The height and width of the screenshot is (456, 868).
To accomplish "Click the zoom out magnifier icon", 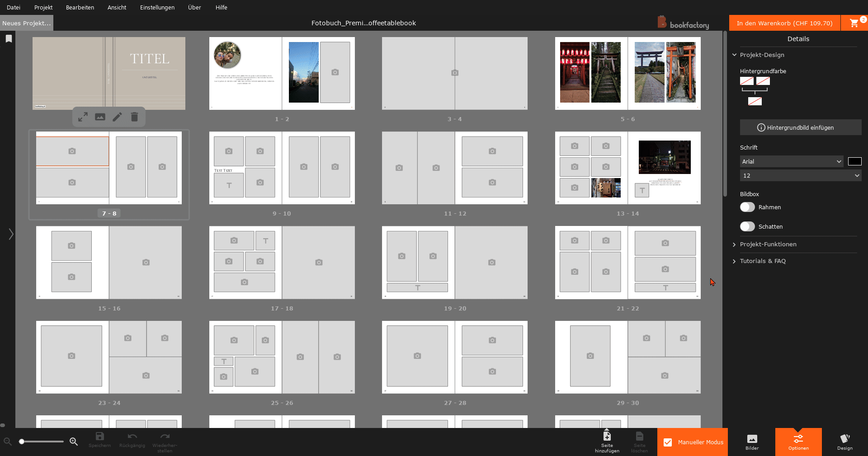I will click(8, 442).
